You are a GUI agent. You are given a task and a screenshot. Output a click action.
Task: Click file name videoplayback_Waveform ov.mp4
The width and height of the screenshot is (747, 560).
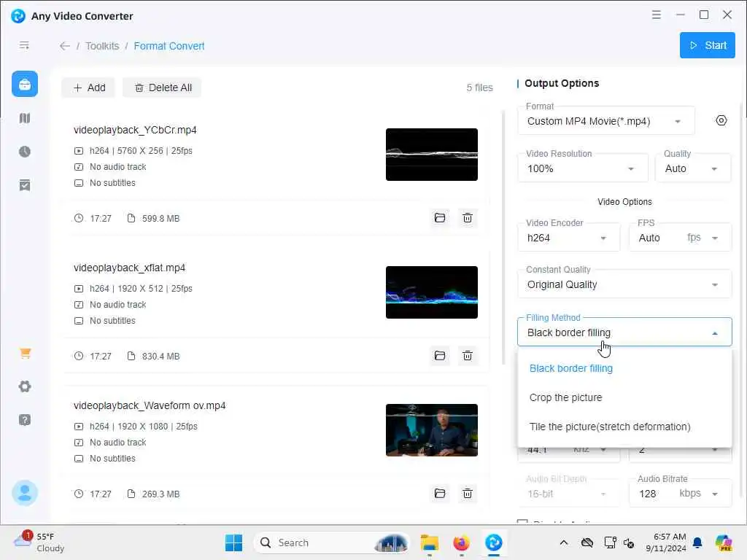(150, 405)
